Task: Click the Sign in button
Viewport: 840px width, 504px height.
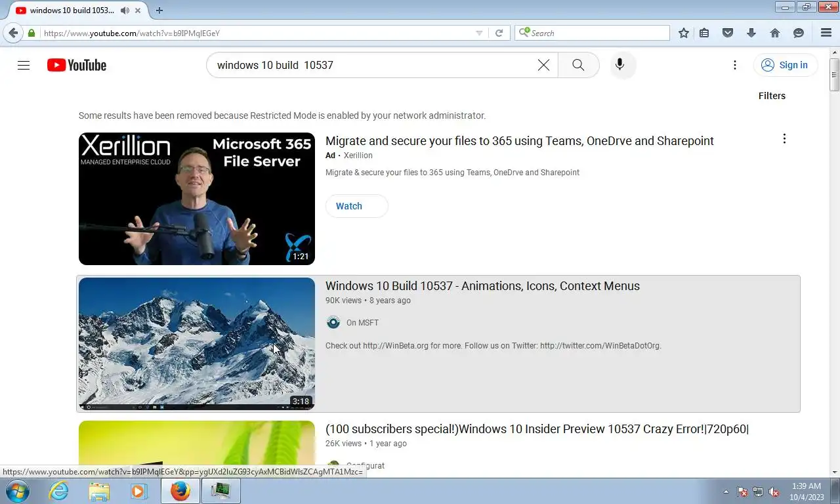Action: point(786,65)
